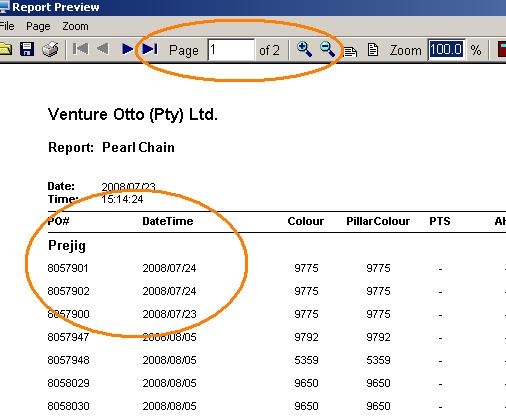
Task: Go to first page arrow button
Action: coord(80,49)
